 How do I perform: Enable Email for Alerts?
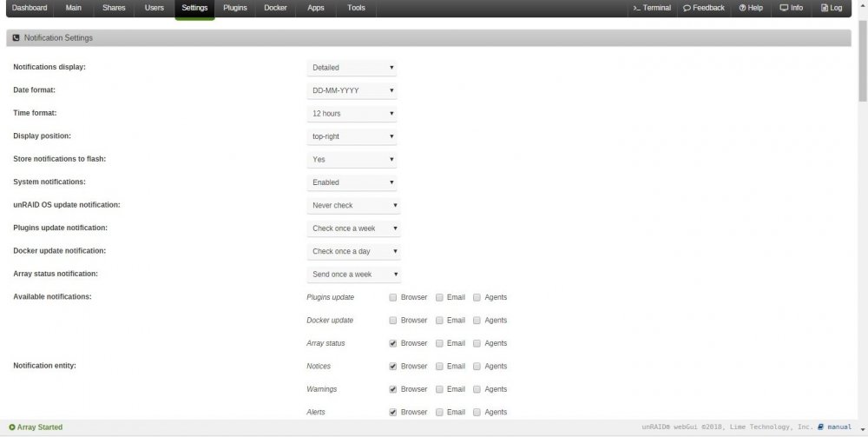pyautogui.click(x=439, y=412)
